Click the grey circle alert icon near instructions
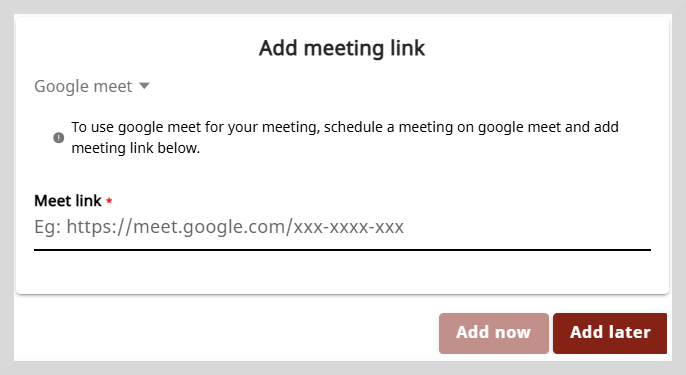The image size is (686, 375). [59, 138]
